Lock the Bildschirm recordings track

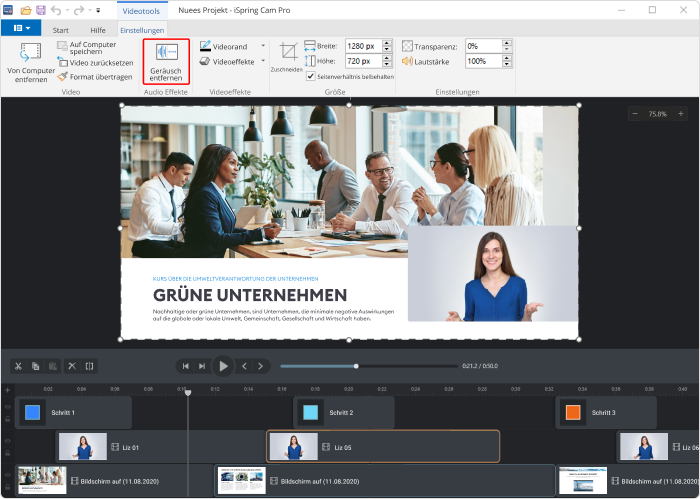(x=8, y=487)
